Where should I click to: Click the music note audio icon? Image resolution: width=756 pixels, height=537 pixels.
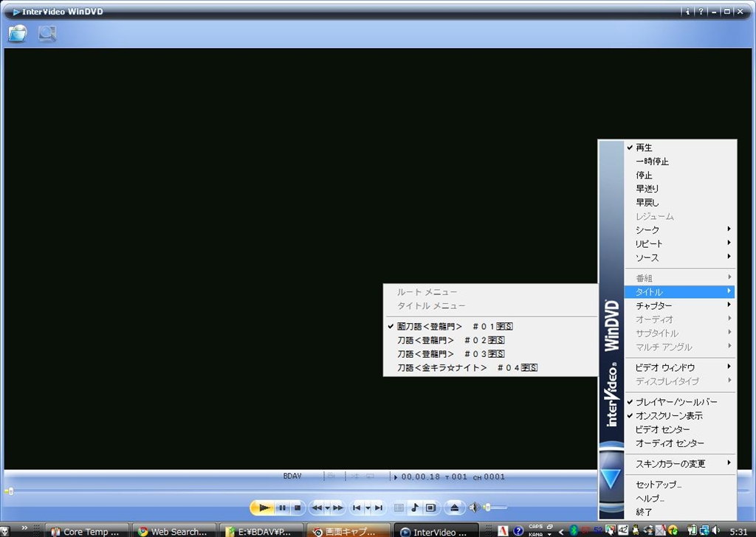(x=414, y=507)
